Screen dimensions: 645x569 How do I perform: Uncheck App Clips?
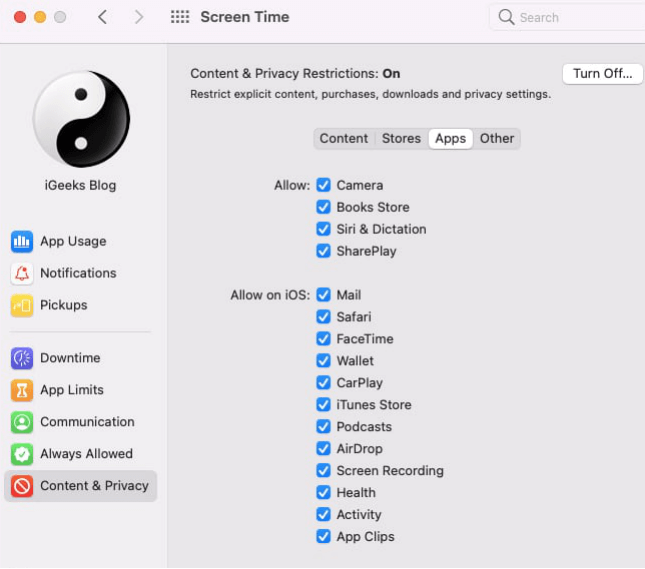[x=323, y=536]
